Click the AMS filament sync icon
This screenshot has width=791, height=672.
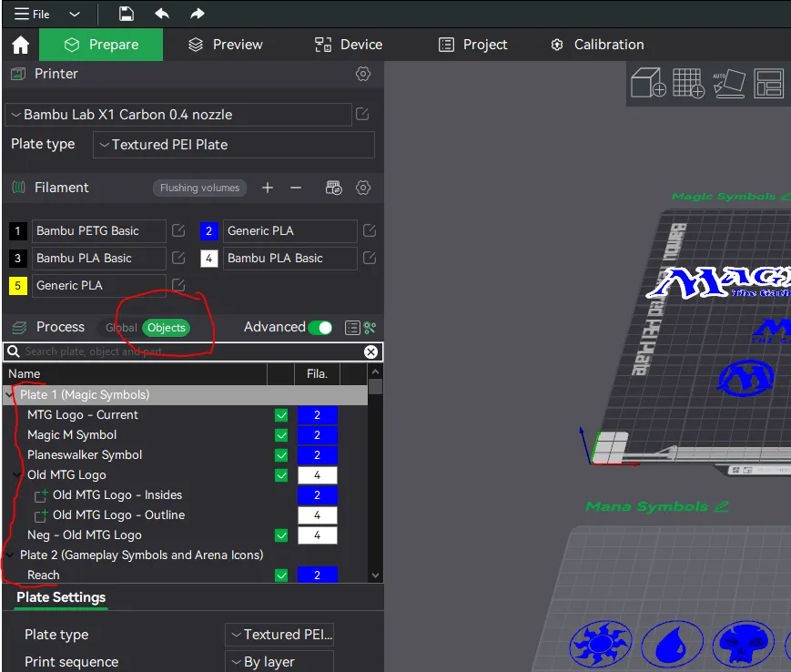coord(333,188)
